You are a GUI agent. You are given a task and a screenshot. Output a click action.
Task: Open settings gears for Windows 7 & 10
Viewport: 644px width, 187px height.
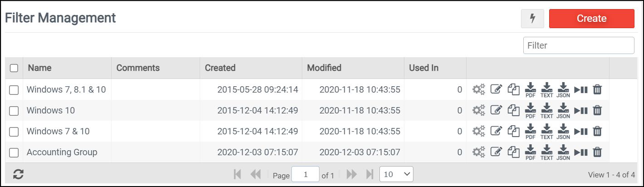pyautogui.click(x=478, y=132)
